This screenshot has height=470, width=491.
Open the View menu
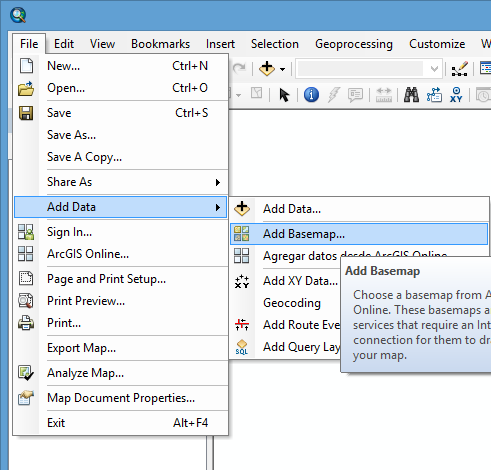[x=102, y=44]
